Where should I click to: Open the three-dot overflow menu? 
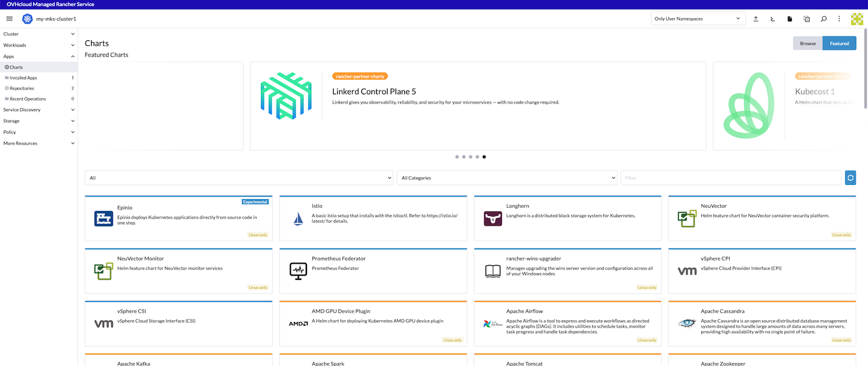click(x=839, y=19)
